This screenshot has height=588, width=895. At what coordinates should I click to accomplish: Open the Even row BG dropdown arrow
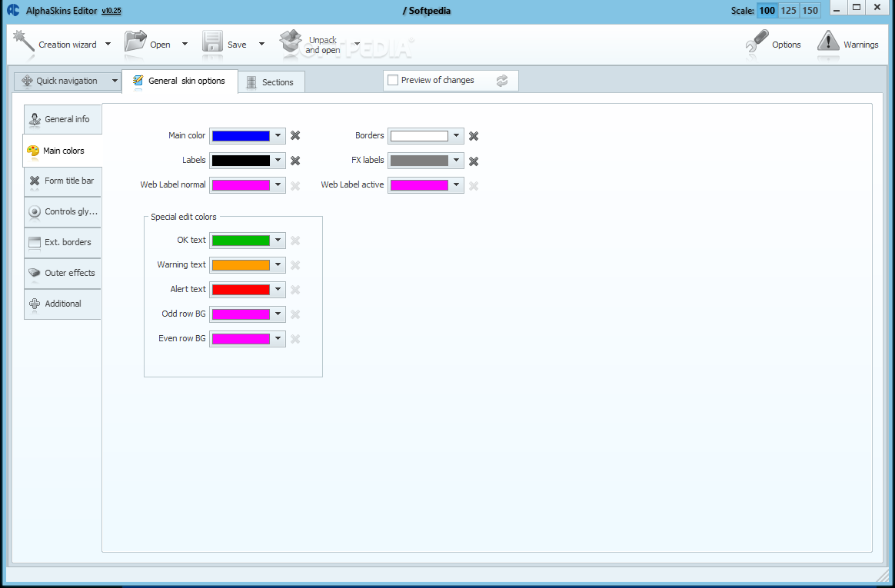278,338
